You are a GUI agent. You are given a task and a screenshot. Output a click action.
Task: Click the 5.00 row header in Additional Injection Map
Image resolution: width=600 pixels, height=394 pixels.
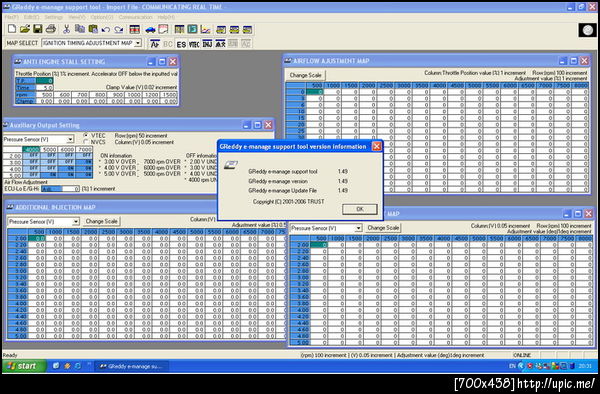point(17,336)
